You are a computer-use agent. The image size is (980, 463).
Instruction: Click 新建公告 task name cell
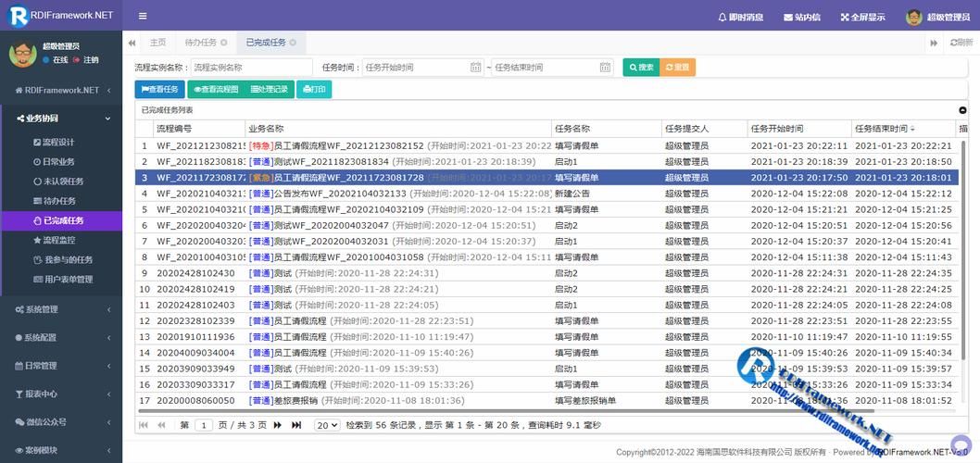click(607, 194)
